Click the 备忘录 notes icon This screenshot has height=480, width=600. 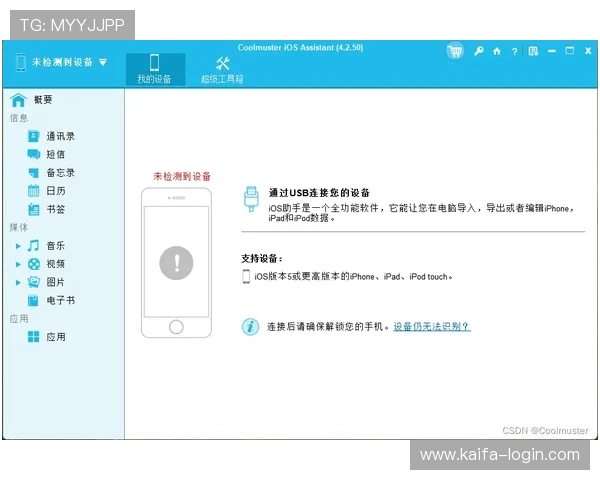[34, 173]
